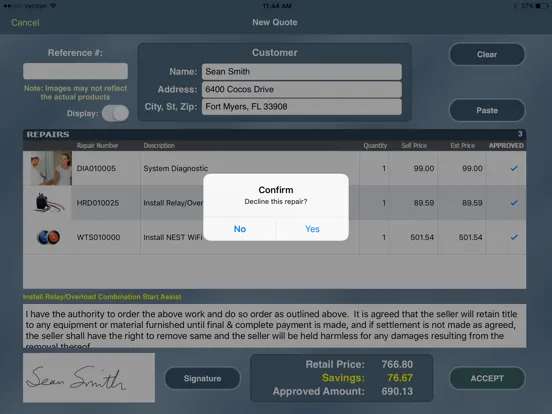Click the Savings value 76.67

pyautogui.click(x=400, y=378)
